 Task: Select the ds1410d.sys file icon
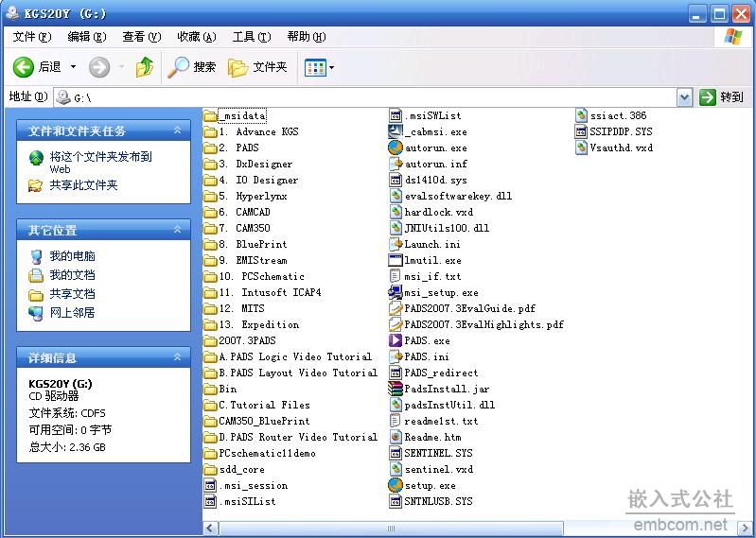tap(396, 181)
